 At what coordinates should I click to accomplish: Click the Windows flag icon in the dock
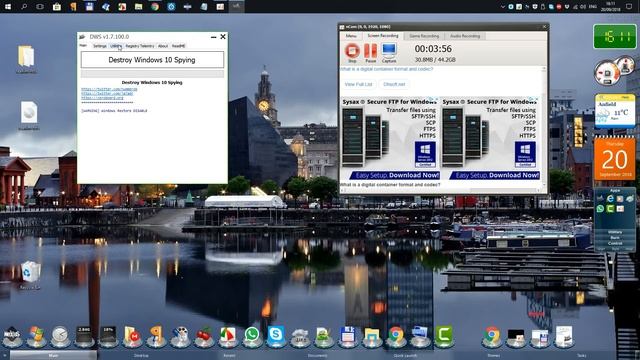pos(36,336)
